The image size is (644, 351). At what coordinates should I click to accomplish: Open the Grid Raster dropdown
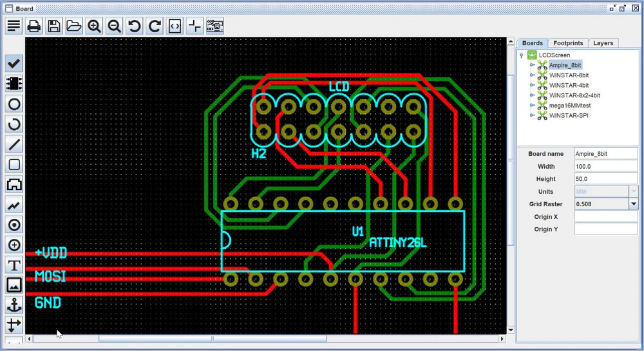[634, 204]
